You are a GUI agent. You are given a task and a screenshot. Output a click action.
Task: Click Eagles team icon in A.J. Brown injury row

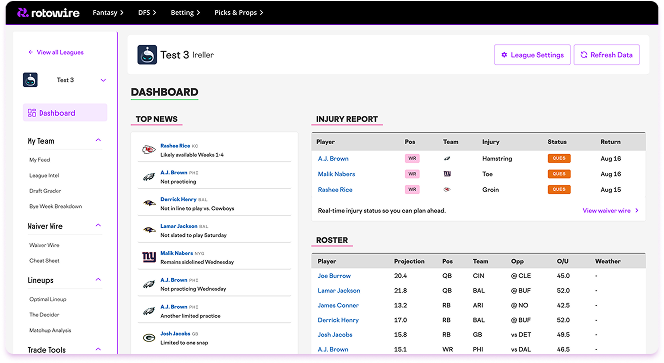click(x=447, y=158)
